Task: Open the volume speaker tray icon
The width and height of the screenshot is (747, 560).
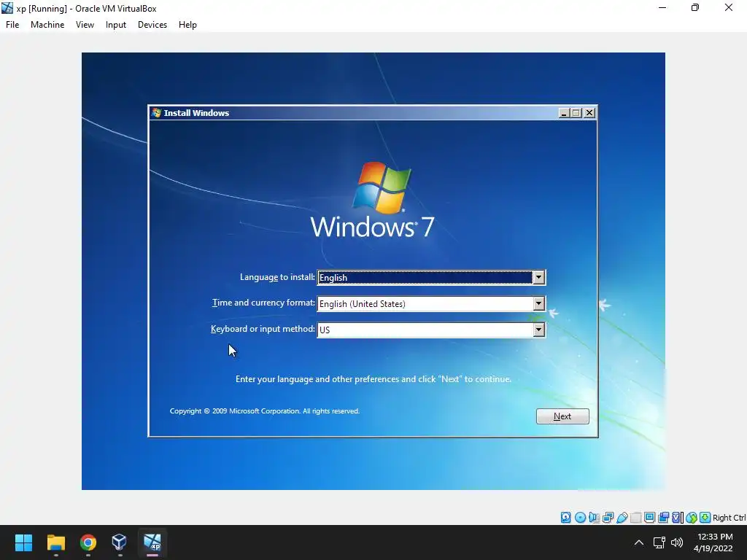Action: [676, 542]
